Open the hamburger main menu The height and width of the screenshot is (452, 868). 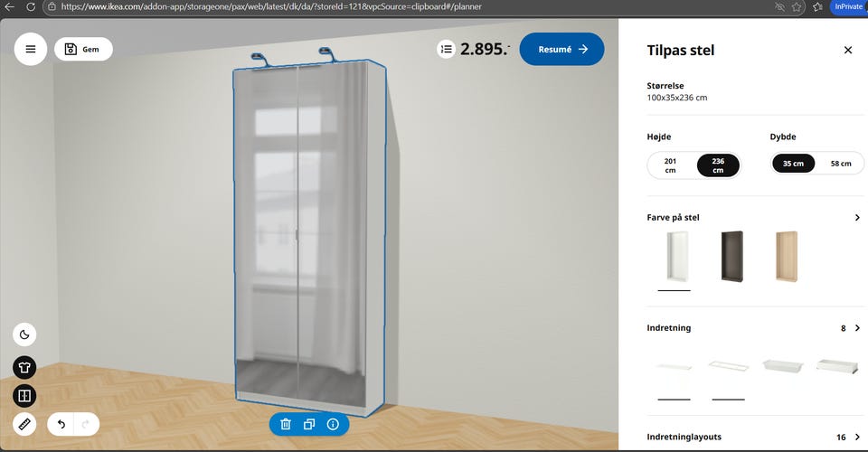point(31,49)
